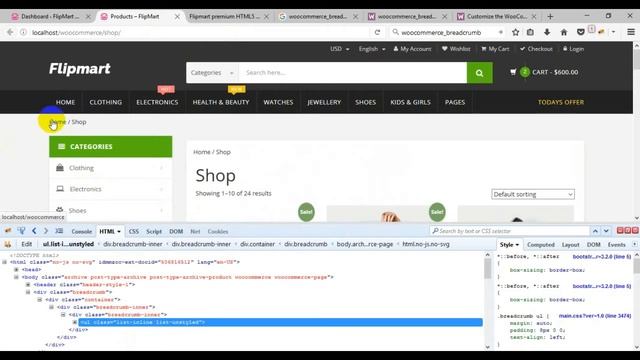Screen dimensions: 640x360
Task: Open Firebug Net panel
Action: [x=195, y=231]
